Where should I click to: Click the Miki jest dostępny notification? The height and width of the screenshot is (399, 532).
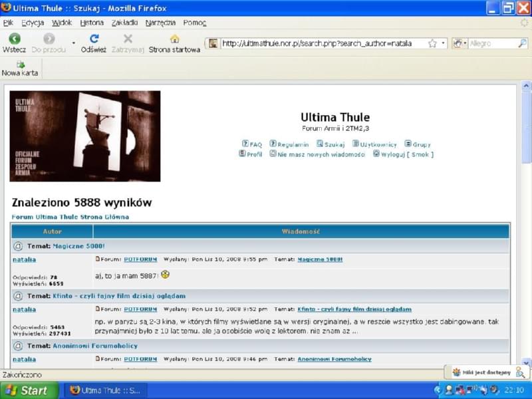click(x=487, y=372)
